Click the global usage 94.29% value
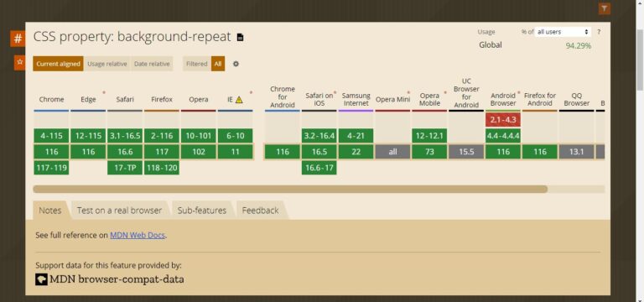Screen dimensions: 644x302 coord(579,46)
